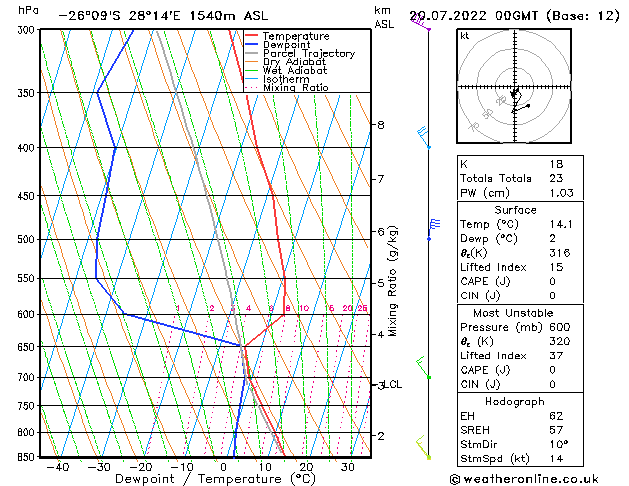Click the gray Parcel Trajectory legend line
This screenshot has height=486, width=629.
tap(252, 53)
